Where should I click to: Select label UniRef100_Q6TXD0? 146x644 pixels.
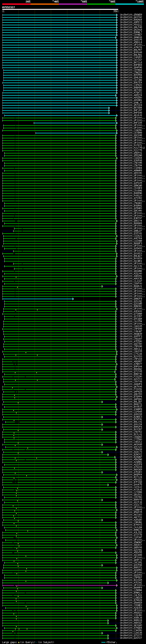click(x=131, y=90)
